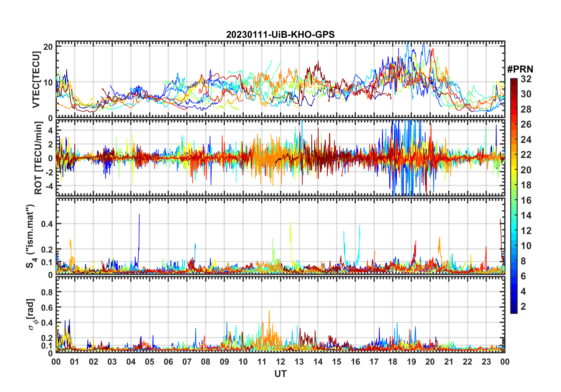Viewport: 561px width, 392px height.
Task: Click x-axis tick label 19
Action: pos(411,362)
